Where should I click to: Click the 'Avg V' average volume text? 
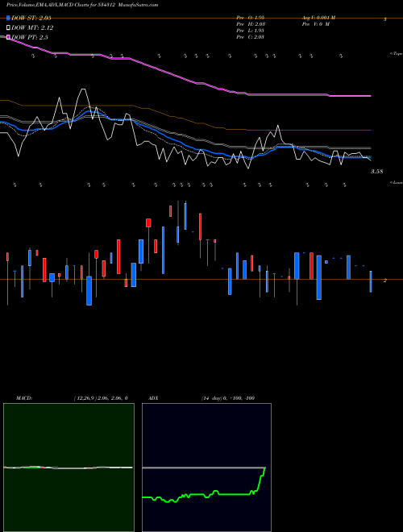click(318, 18)
